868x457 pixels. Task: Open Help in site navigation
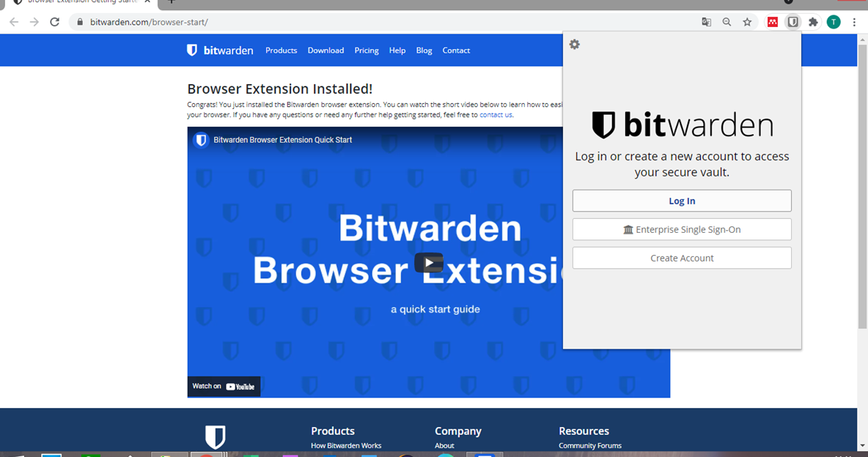pos(397,51)
